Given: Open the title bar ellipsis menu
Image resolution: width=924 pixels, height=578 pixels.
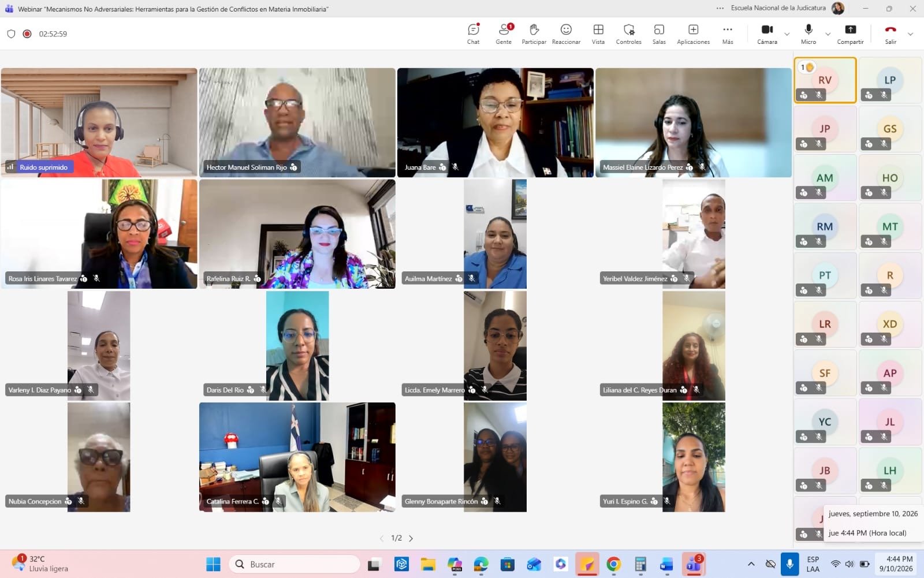Looking at the screenshot, I should point(720,8).
